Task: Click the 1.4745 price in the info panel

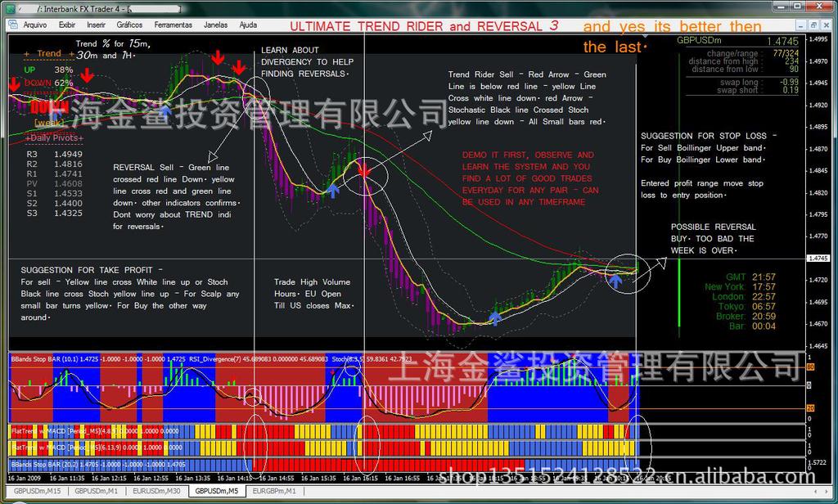Action: click(782, 41)
